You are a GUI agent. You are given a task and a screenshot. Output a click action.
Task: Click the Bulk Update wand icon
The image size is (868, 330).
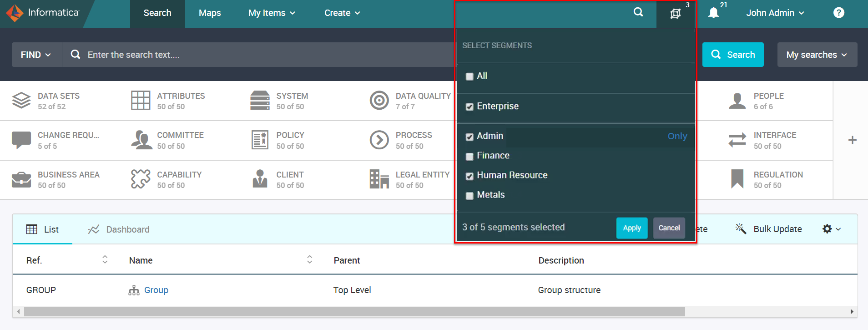click(x=741, y=228)
